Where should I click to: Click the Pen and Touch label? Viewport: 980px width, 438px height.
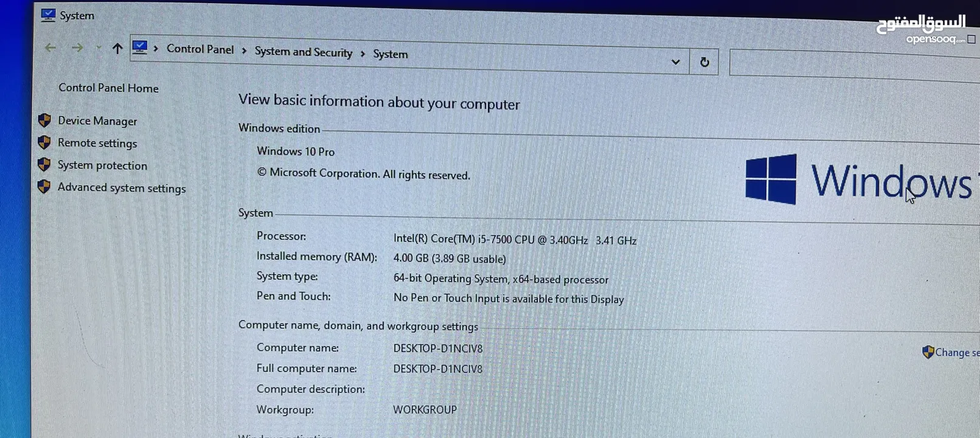(x=294, y=296)
